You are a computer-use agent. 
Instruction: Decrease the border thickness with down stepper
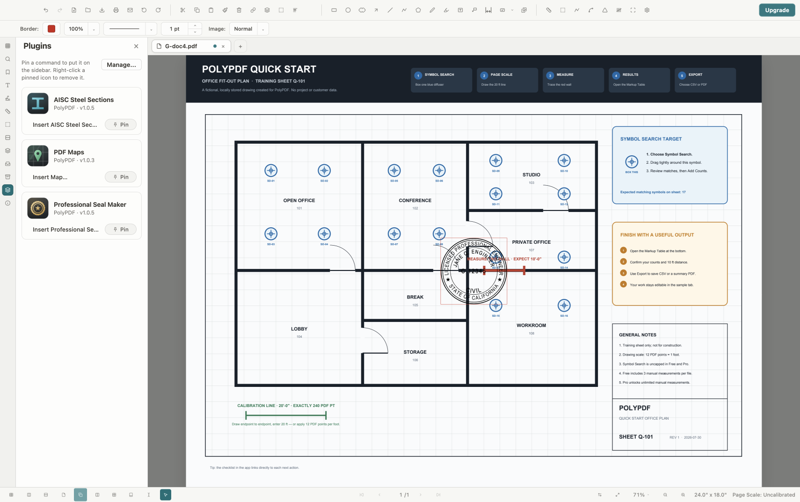tap(195, 32)
